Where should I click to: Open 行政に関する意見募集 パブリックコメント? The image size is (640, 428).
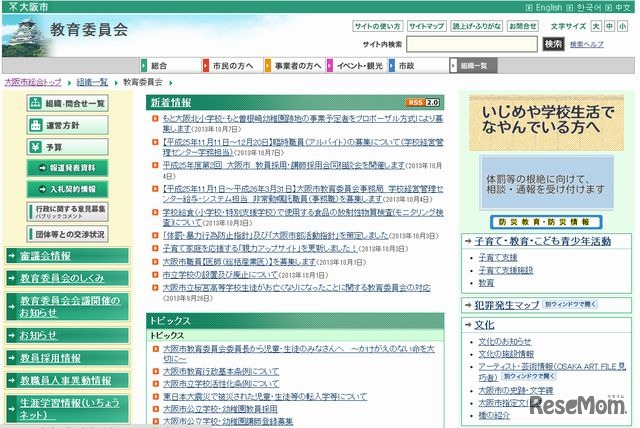click(x=67, y=212)
